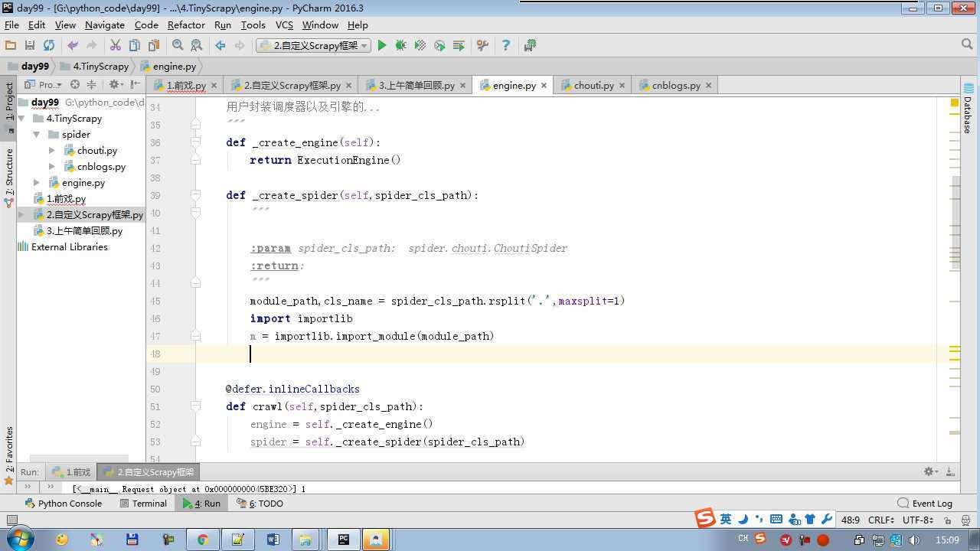Open the Database side panel
This screenshot has width=980, height=551.
click(968, 109)
